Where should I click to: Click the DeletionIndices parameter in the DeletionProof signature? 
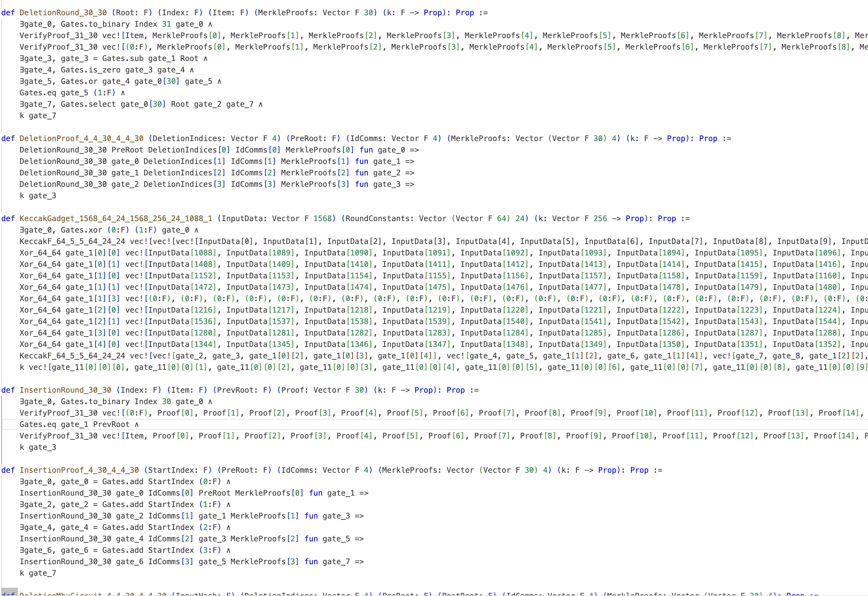tap(187, 139)
